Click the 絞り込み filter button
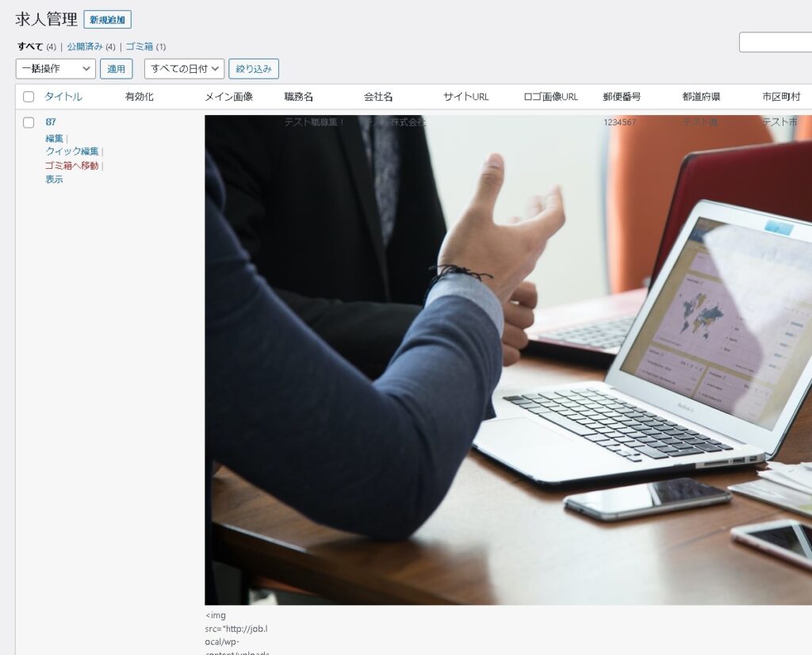The width and height of the screenshot is (812, 655). click(254, 69)
